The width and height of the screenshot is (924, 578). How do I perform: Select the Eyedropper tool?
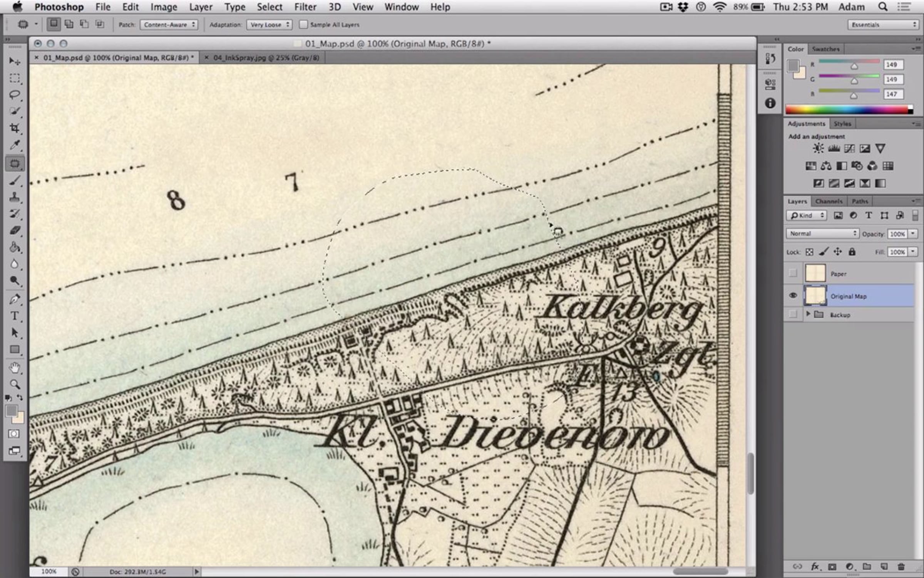[15, 145]
